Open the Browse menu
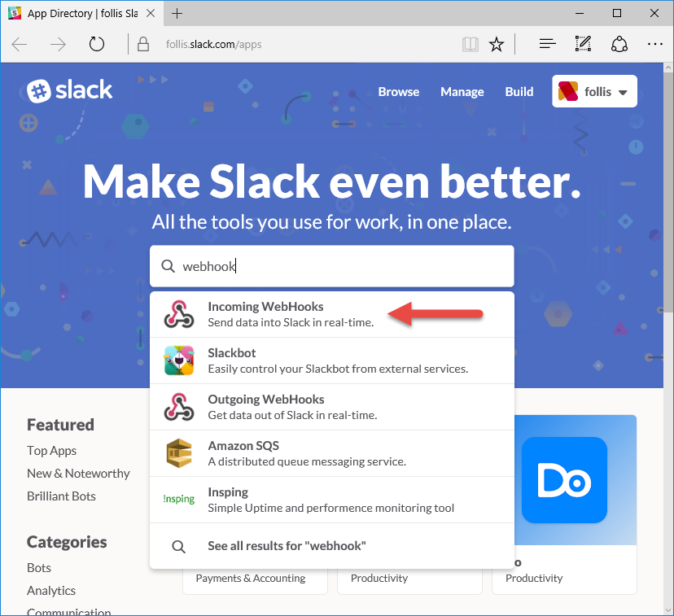This screenshot has width=674, height=616. pos(399,91)
